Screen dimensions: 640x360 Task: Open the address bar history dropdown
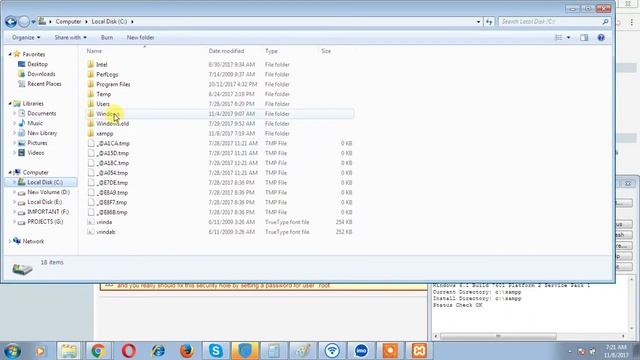coord(478,22)
